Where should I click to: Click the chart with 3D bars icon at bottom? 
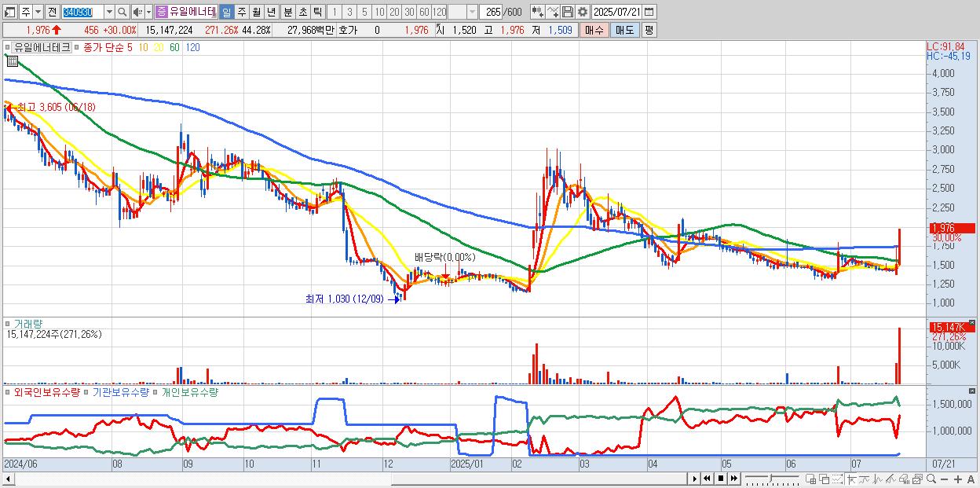tap(904, 479)
